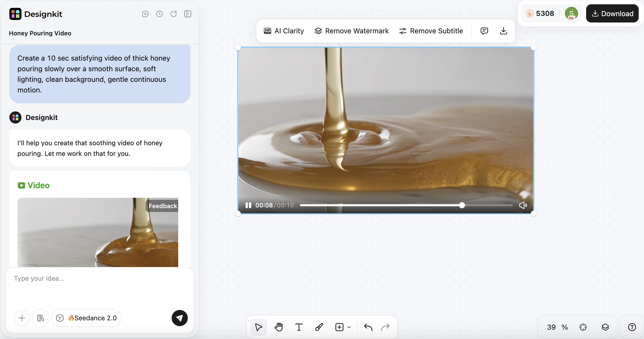Screen dimensions: 644x339
Task: Open comment icon in video toolbar
Action: tap(484, 31)
